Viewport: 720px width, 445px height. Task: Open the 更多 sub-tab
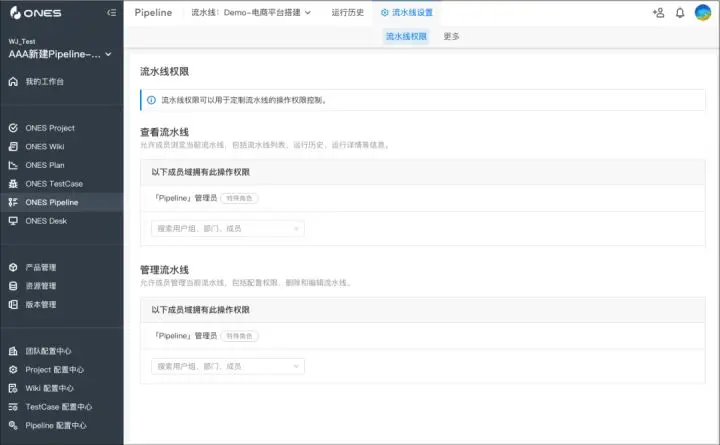pyautogui.click(x=451, y=36)
